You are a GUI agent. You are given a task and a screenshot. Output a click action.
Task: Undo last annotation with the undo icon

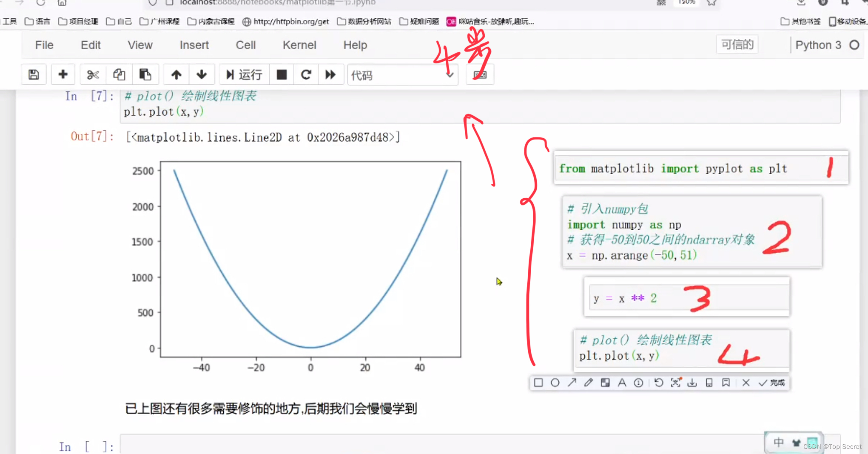pos(658,383)
